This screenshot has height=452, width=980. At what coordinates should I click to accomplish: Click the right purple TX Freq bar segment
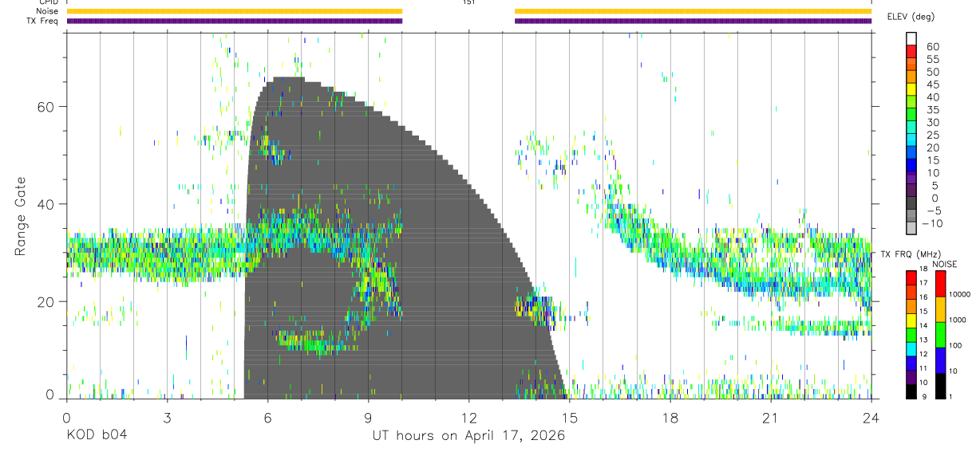[x=694, y=21]
